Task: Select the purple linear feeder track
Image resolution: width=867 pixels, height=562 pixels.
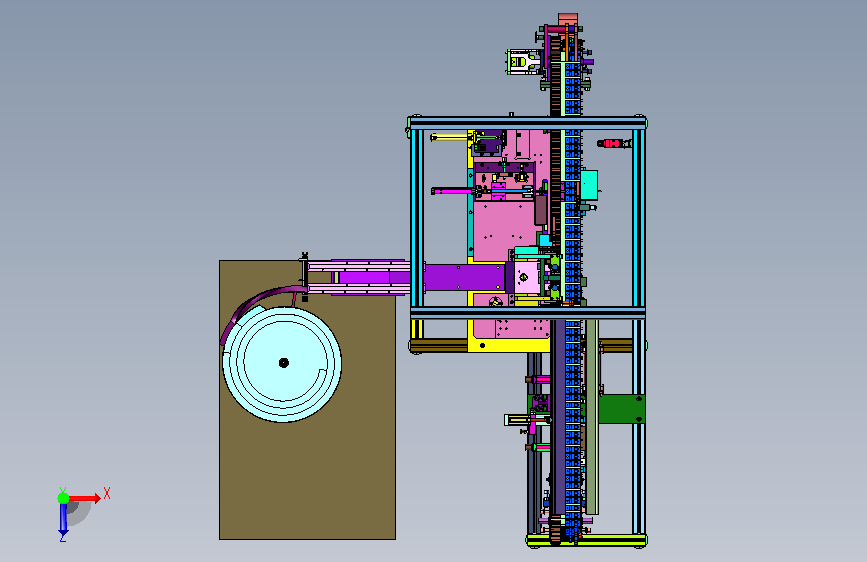Action: point(420,277)
